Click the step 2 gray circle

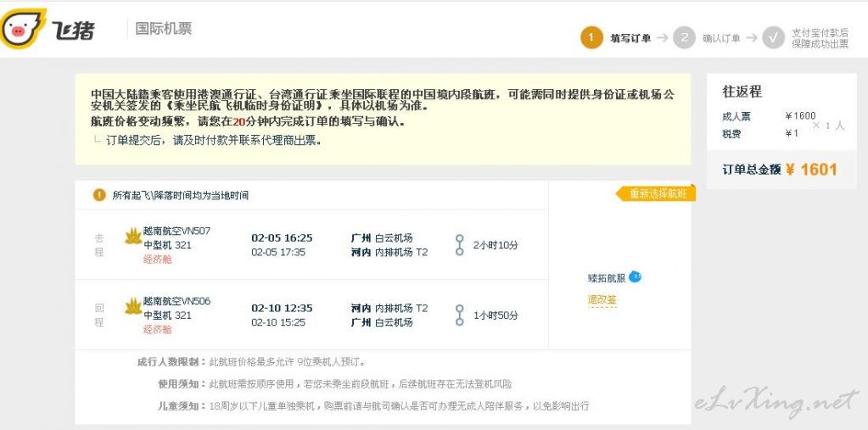684,38
